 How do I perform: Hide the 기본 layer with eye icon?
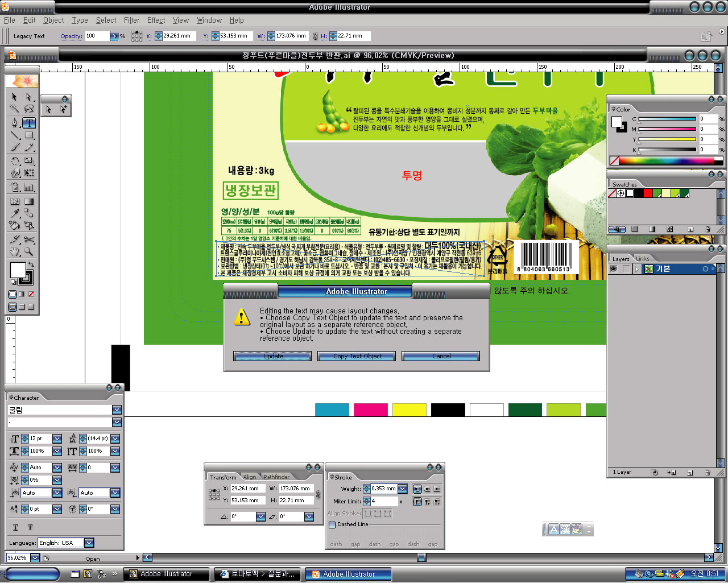pyautogui.click(x=614, y=269)
